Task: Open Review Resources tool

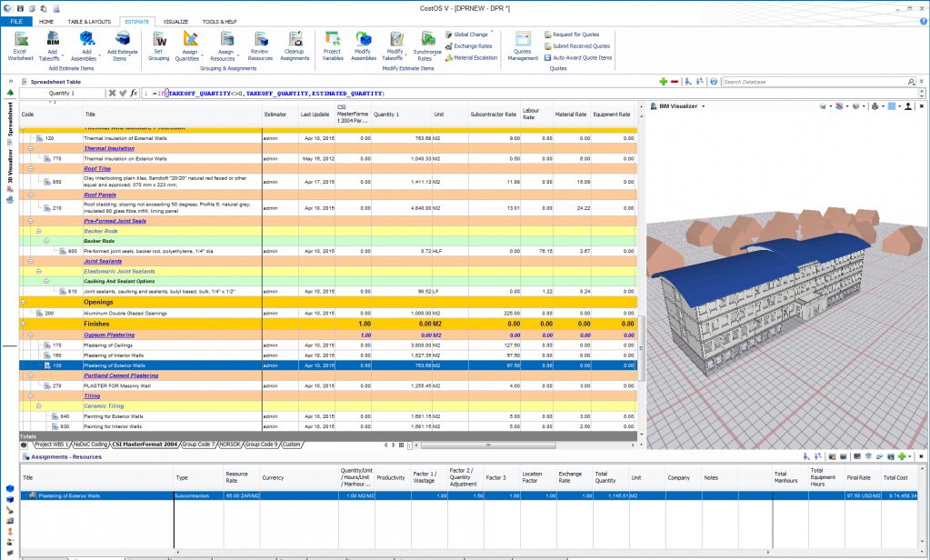Action: coord(260,46)
